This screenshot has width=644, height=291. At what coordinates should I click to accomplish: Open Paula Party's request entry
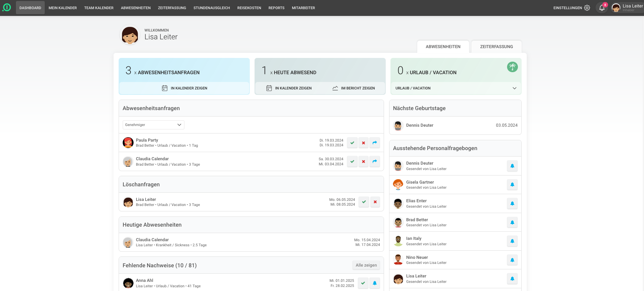tap(251, 143)
